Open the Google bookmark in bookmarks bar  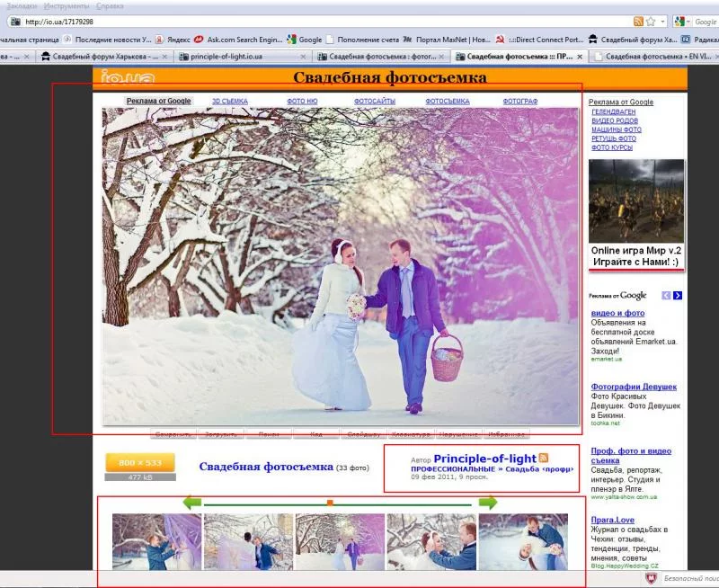305,40
